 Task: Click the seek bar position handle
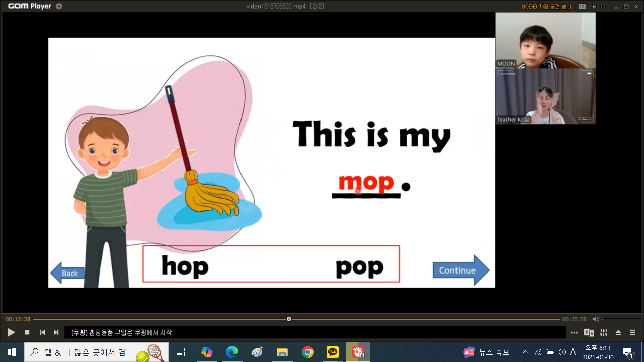coord(289,319)
